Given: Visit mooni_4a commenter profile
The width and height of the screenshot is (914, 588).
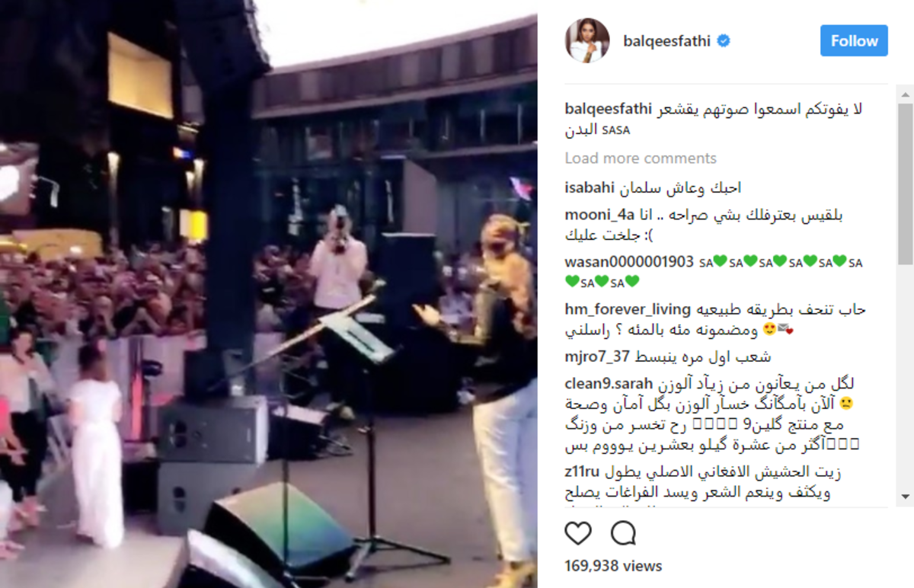Looking at the screenshot, I should pyautogui.click(x=599, y=216).
